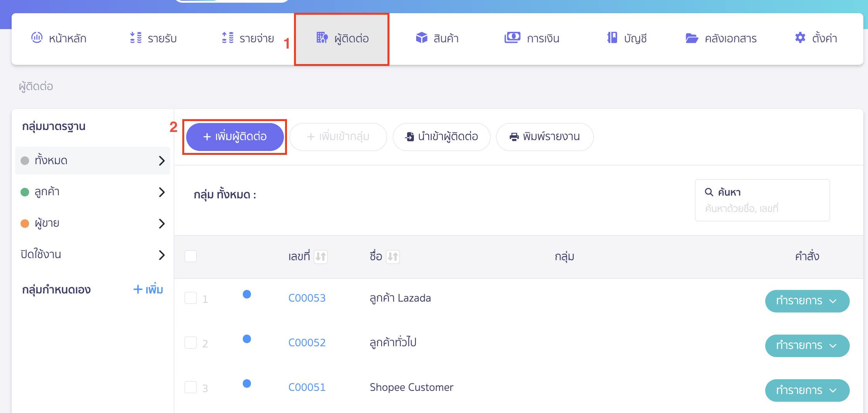Open ทำรายการ dropdown for ลูกค้า Lazada
Screen dimensions: 868x413
807,301
